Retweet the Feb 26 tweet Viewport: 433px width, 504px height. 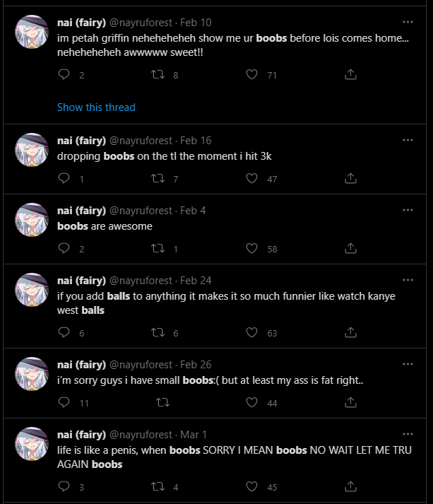(162, 402)
